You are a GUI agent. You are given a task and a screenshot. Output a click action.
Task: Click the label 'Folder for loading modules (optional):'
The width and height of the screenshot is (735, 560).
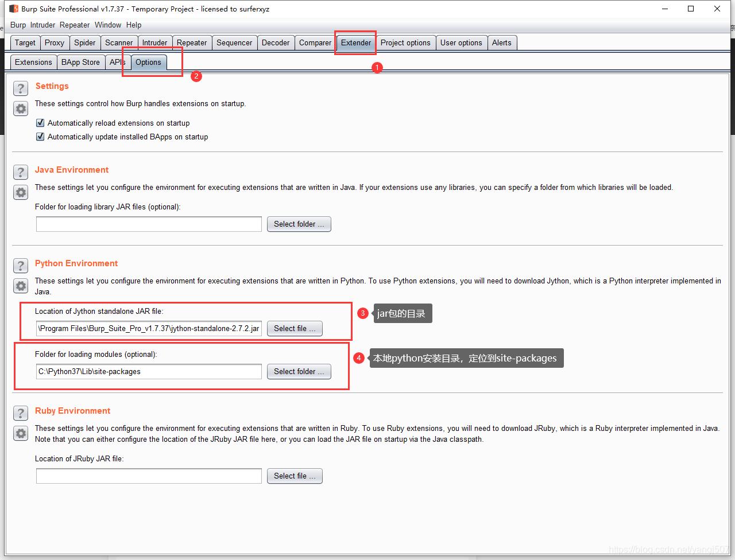(x=96, y=354)
